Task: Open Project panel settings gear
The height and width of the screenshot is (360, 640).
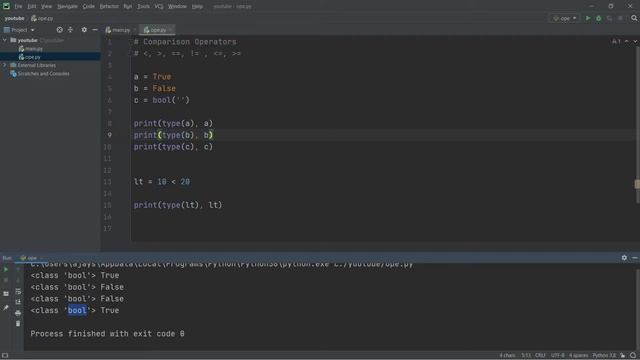Action: (84, 30)
